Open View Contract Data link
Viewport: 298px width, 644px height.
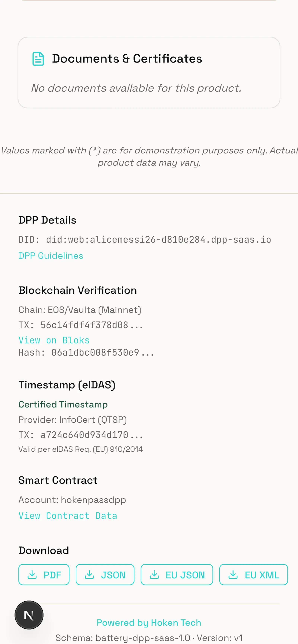coord(68,516)
